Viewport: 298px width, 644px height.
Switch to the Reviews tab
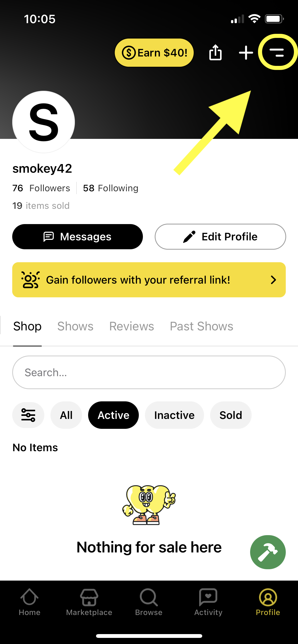132,326
